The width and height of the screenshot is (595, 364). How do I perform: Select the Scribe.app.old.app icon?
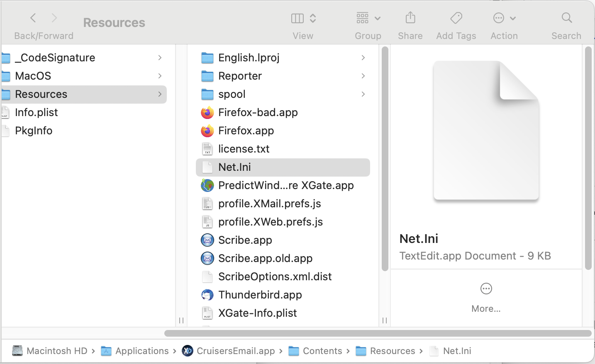[207, 258]
